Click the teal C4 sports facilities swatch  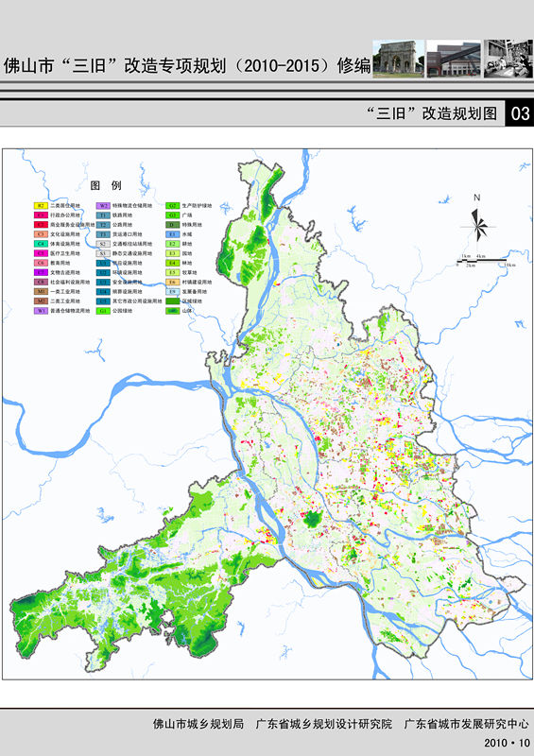click(41, 244)
